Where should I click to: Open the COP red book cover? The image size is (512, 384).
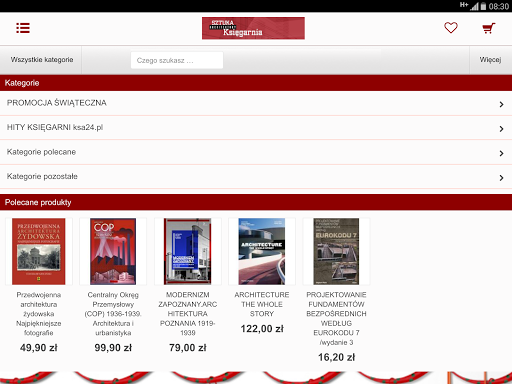(113, 251)
